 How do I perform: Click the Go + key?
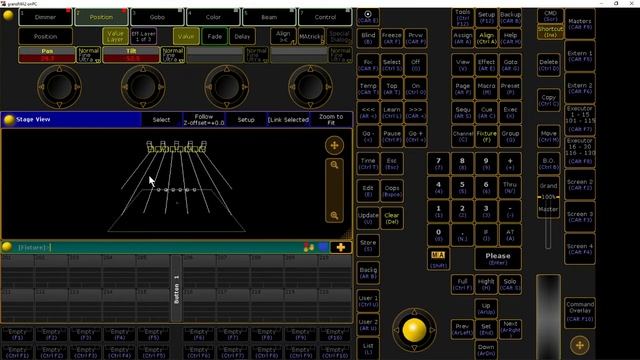pyautogui.click(x=416, y=136)
